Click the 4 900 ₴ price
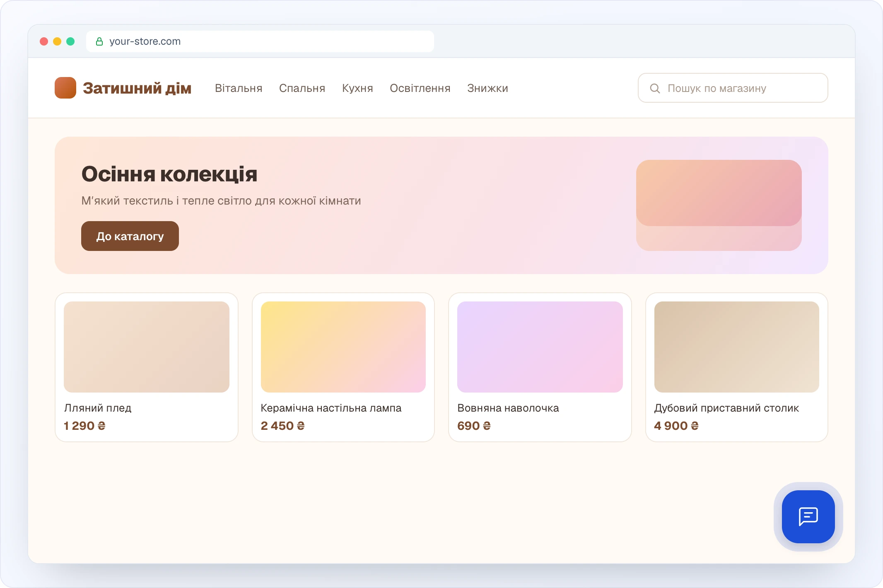 tap(676, 426)
